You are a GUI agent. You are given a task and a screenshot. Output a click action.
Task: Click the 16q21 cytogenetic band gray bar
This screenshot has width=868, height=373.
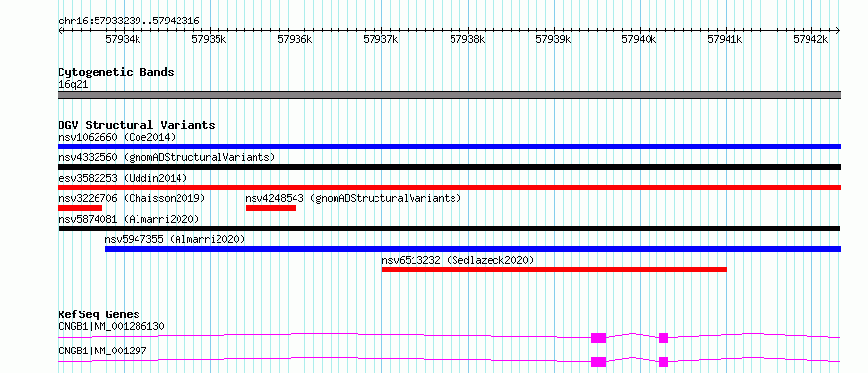(x=449, y=95)
